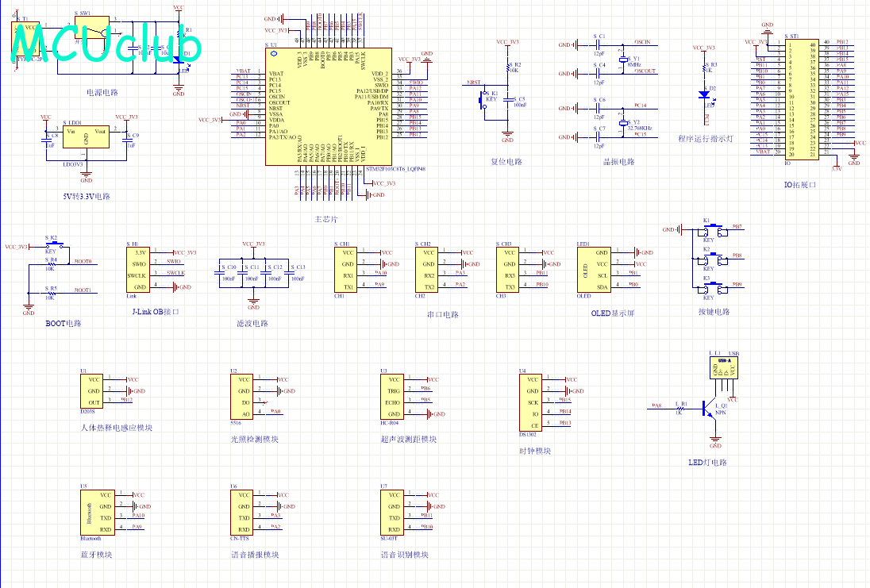
Task: Click the 5V转3.3V电路 caption
Action: coord(87,196)
